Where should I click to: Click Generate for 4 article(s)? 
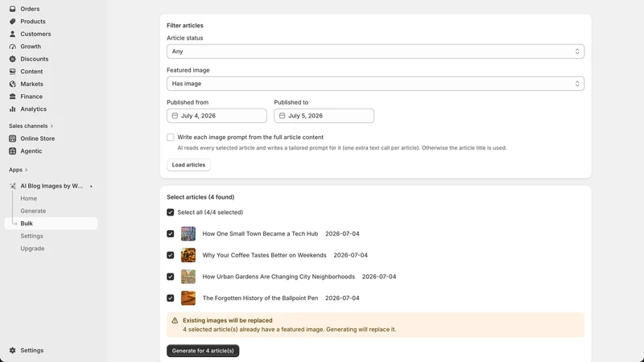203,351
